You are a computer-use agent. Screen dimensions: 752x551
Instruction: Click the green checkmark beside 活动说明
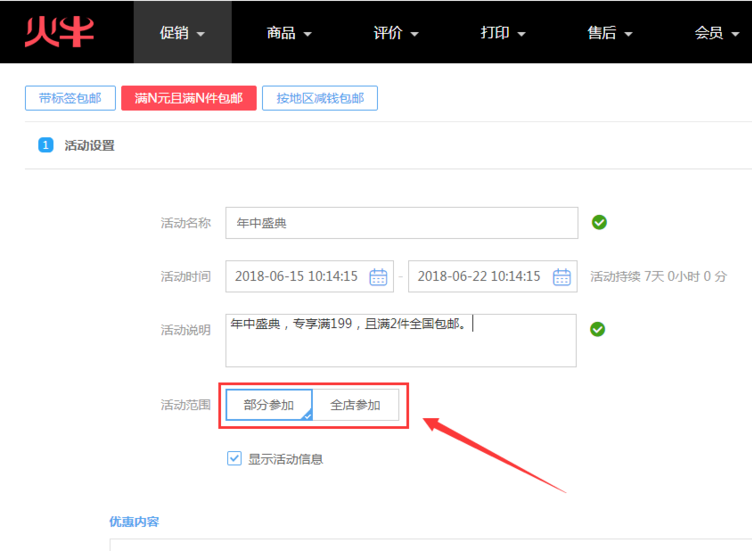tap(598, 329)
